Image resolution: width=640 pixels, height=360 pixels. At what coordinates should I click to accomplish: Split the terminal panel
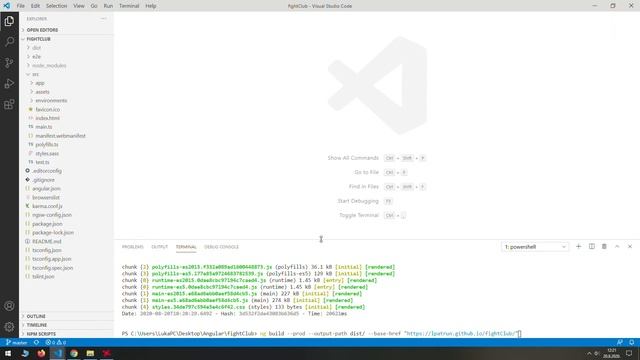coord(591,247)
